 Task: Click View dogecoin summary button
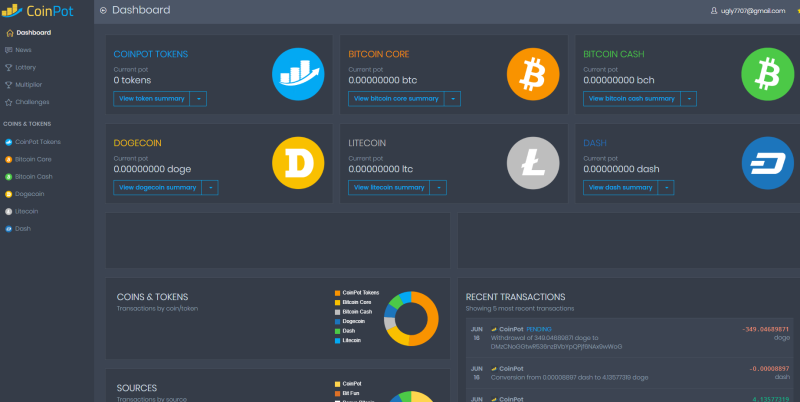point(158,187)
